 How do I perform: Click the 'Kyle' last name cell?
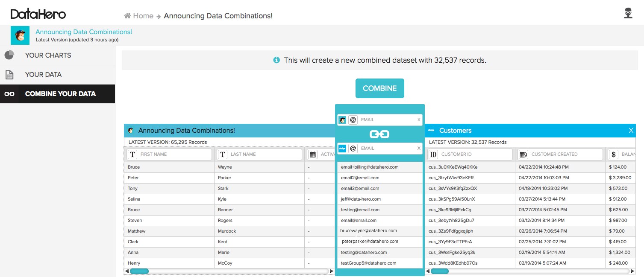(259, 199)
